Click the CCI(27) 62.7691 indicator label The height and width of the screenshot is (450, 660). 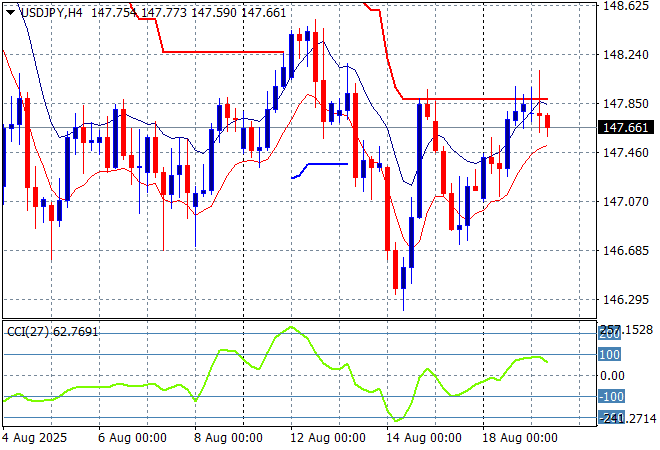[53, 332]
